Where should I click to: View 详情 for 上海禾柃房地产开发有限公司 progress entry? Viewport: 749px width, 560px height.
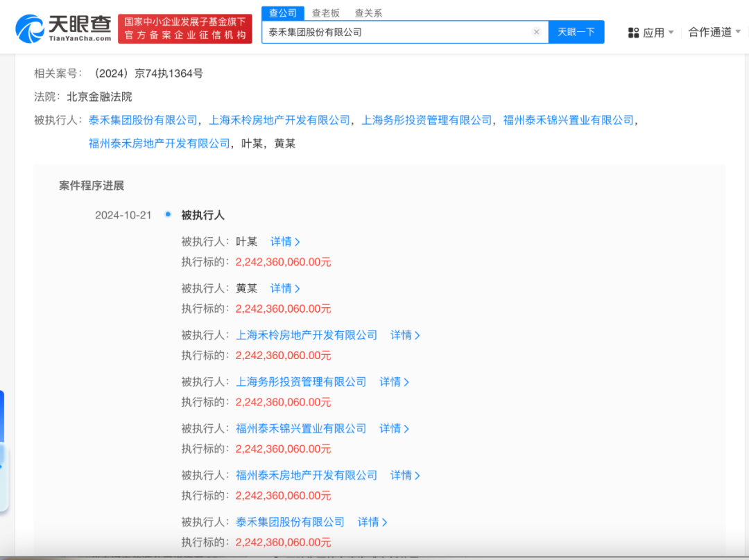[404, 335]
